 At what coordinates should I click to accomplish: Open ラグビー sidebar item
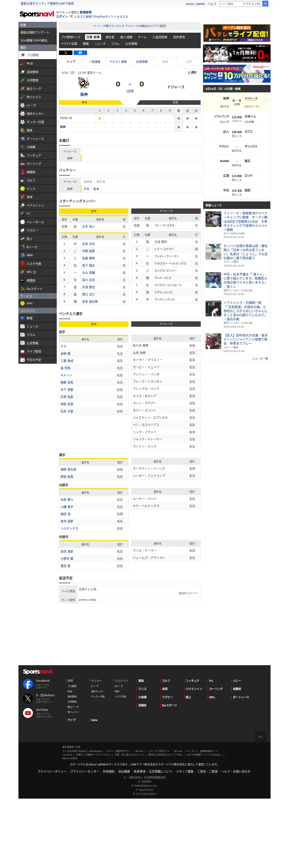pyautogui.click(x=37, y=231)
